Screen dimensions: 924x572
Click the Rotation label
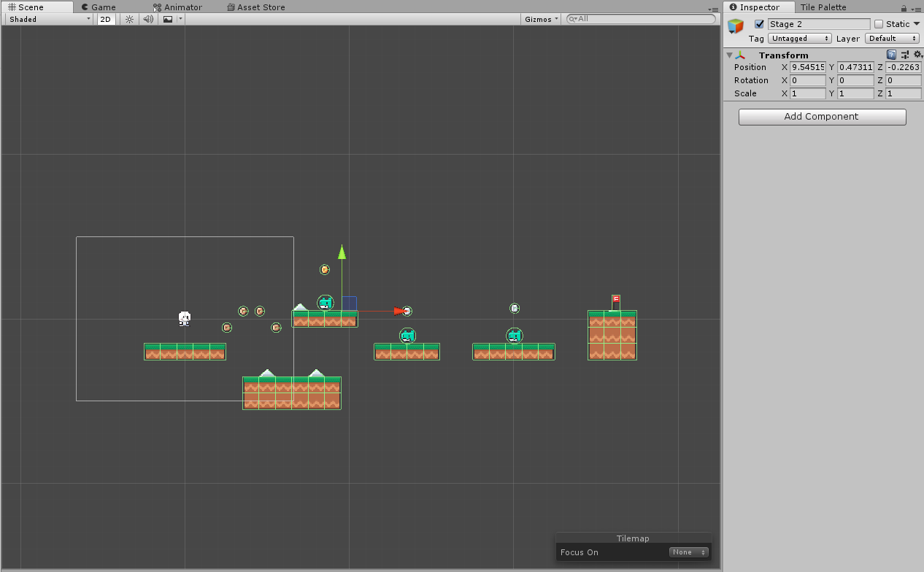tap(751, 80)
